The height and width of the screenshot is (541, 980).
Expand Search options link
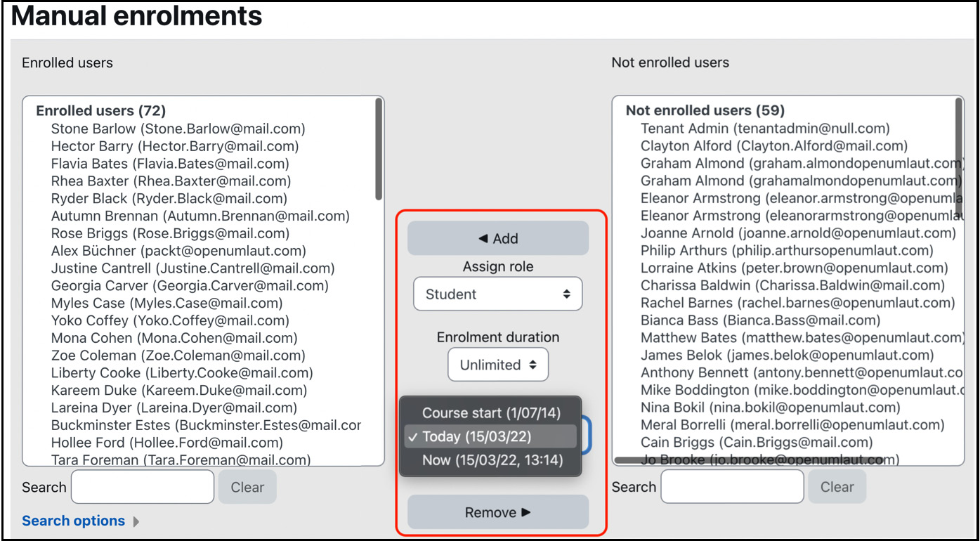73,521
